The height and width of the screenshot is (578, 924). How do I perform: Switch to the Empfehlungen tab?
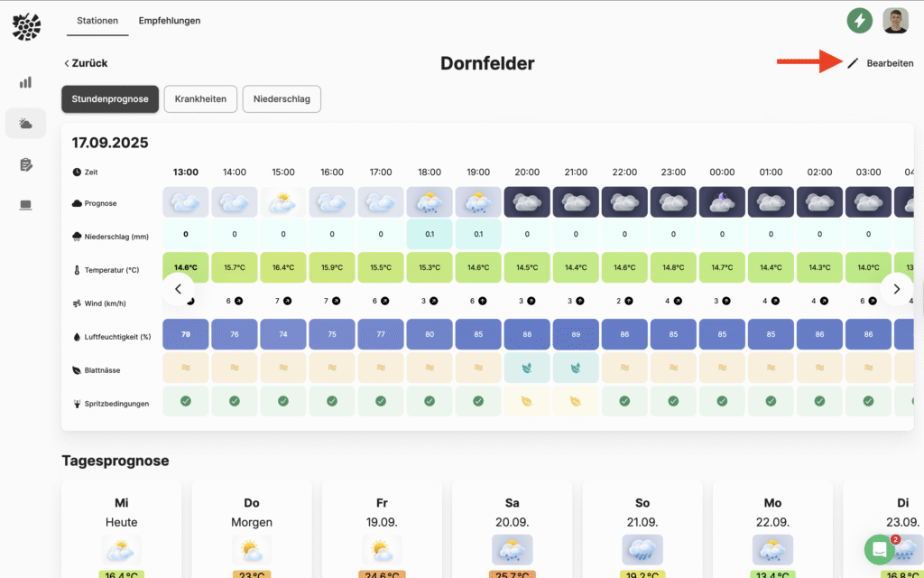click(x=170, y=21)
